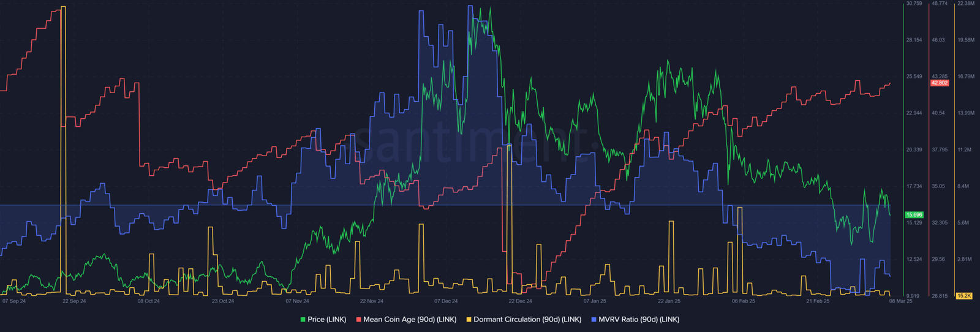Screen dimensions: 980x332
Task: Click the 08 Mar 25 date label
Action: point(900,301)
